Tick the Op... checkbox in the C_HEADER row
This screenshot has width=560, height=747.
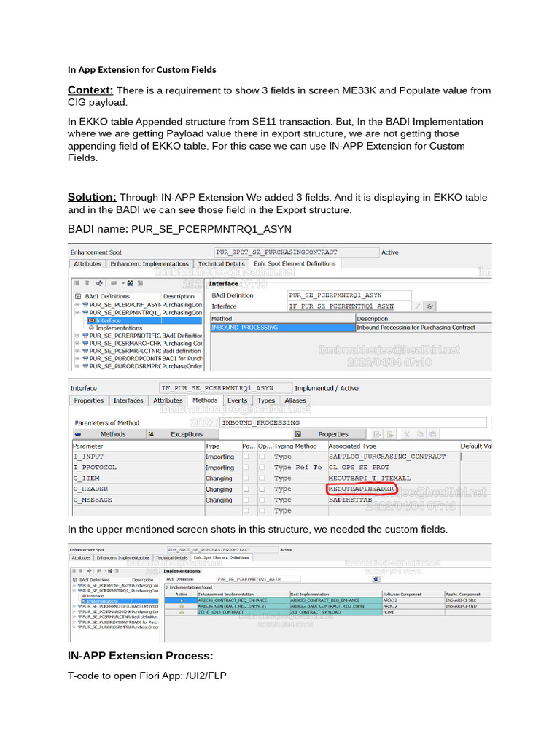[x=262, y=489]
